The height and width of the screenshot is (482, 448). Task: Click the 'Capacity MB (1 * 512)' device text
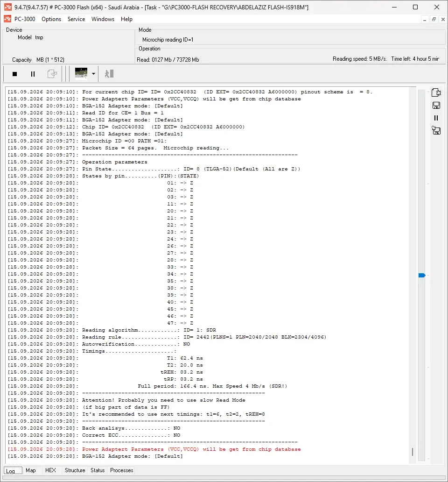pos(38,60)
